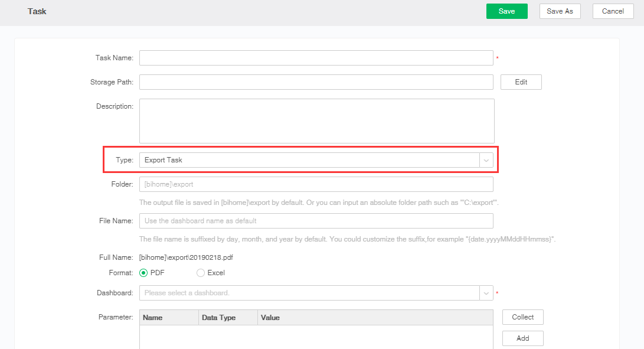Click into the Storage Path field
Image resolution: width=644 pixels, height=349 pixels.
pos(316,82)
